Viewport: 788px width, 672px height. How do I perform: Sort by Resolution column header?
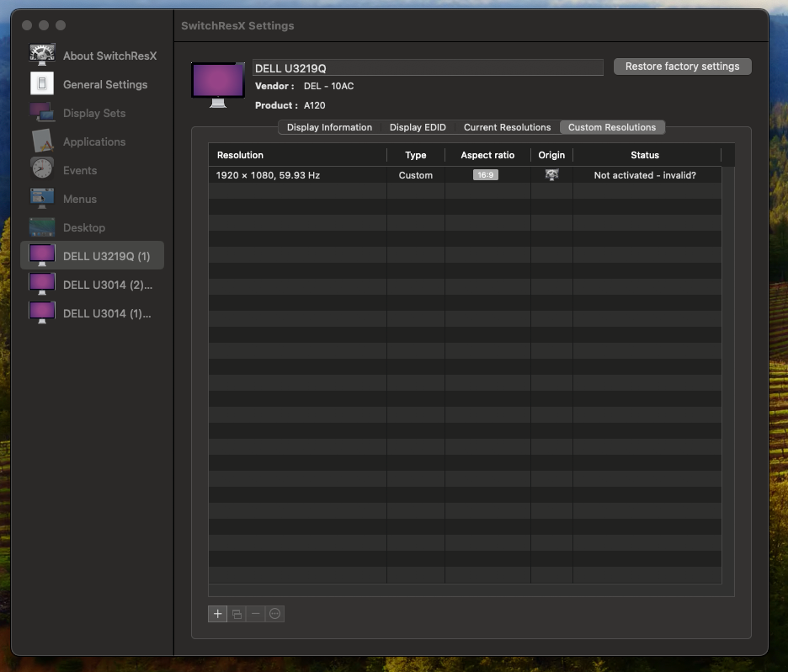point(297,155)
